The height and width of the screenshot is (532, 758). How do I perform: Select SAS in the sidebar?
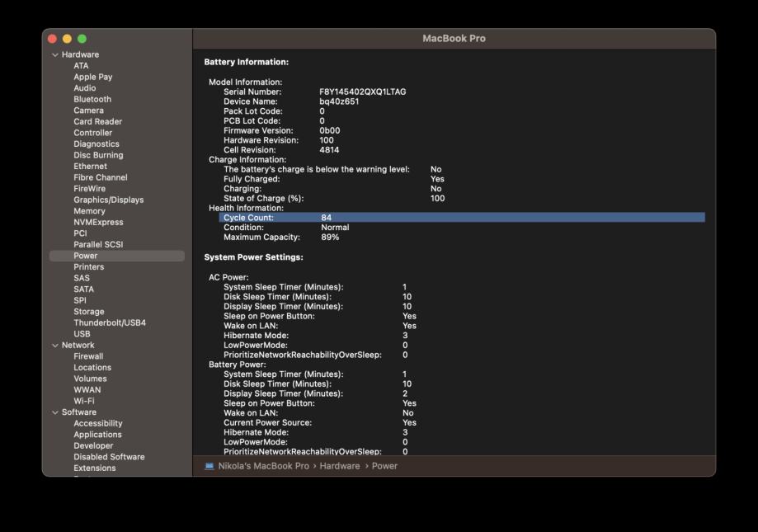(82, 278)
